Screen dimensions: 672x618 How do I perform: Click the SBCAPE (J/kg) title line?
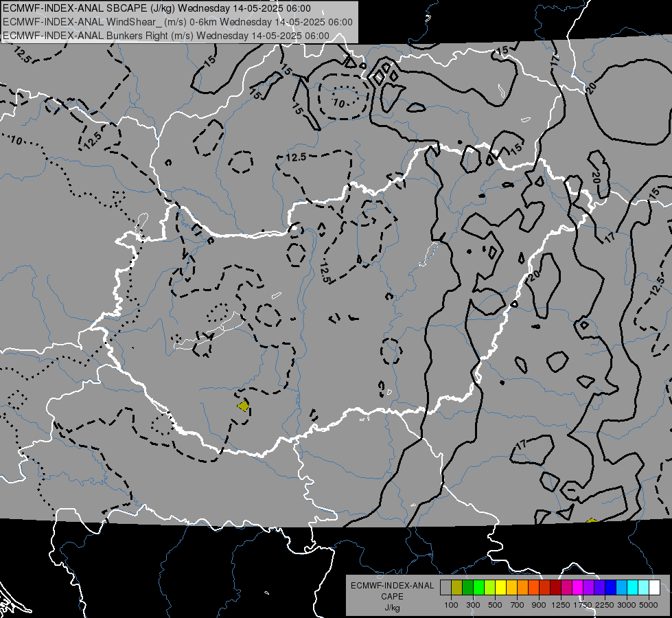pyautogui.click(x=157, y=8)
